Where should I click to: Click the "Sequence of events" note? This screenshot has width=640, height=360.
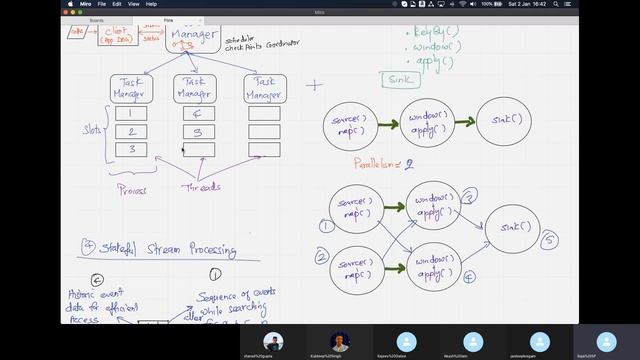click(x=236, y=294)
